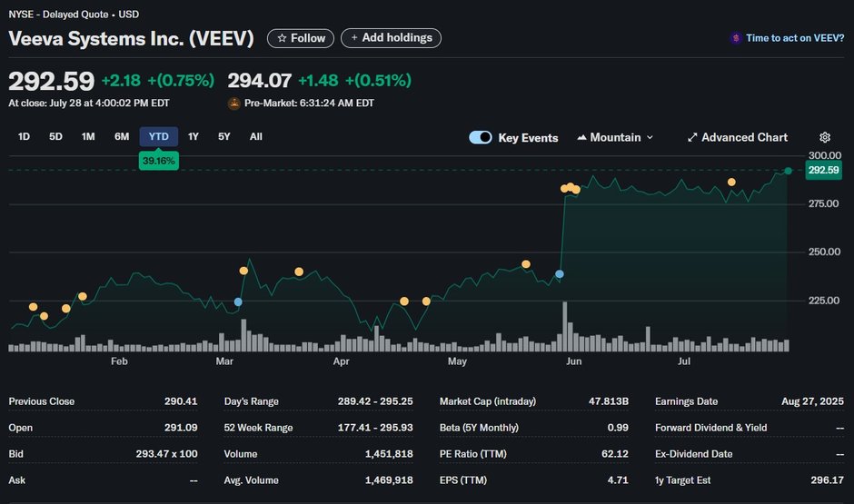This screenshot has width=854, height=504.
Task: Click the chart settings gear icon
Action: pos(825,137)
